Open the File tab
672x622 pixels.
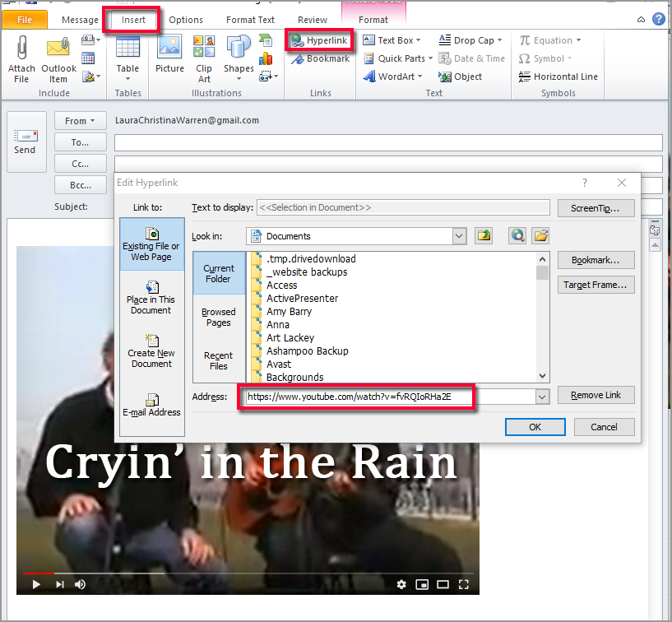[x=25, y=20]
